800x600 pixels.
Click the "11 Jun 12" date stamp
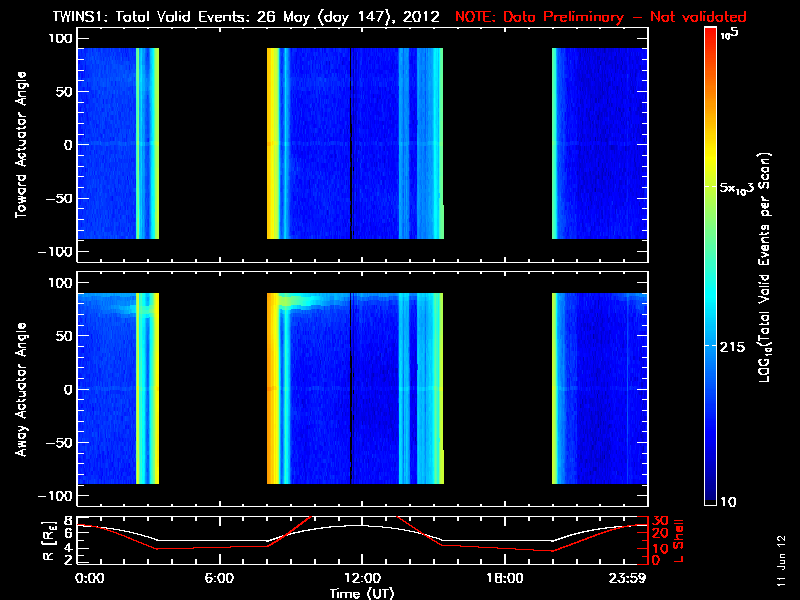(x=781, y=561)
